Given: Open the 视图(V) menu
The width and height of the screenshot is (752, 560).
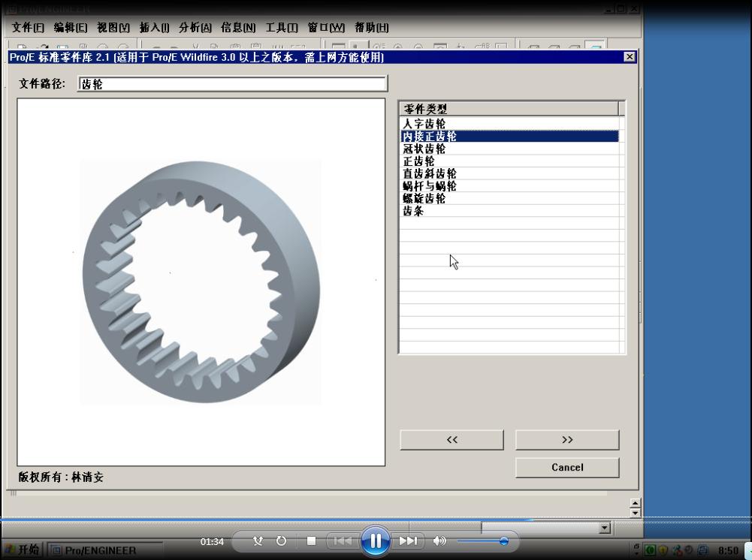Looking at the screenshot, I should (x=113, y=27).
